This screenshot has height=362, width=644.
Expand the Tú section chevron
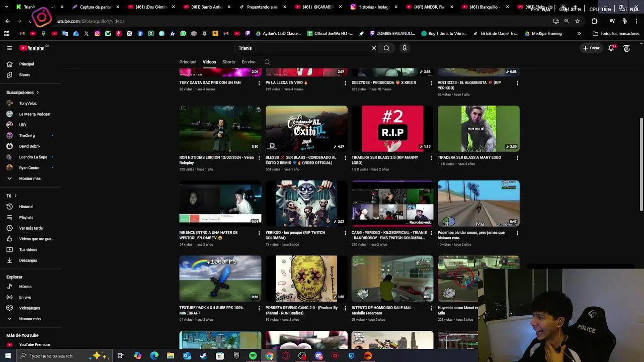tap(16, 196)
